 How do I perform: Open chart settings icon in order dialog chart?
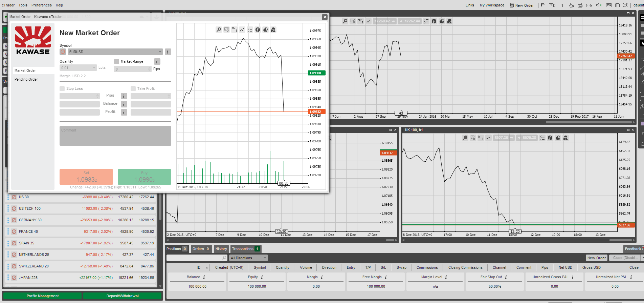click(x=227, y=30)
